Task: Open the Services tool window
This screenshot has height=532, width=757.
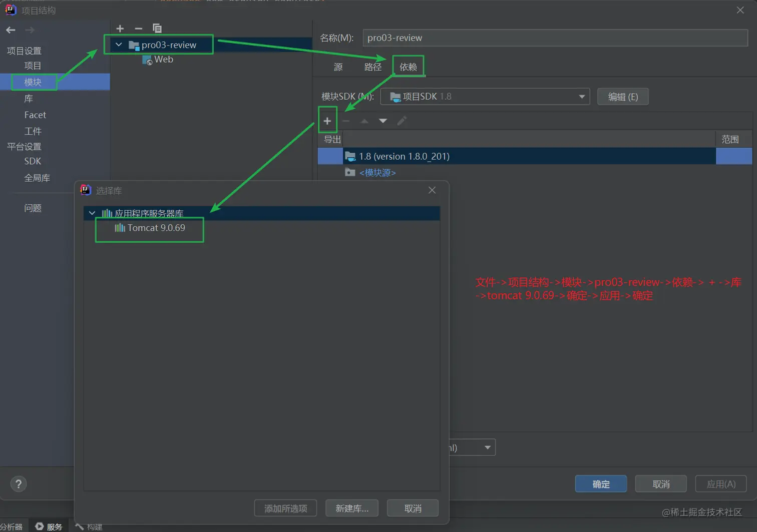Action: [49, 526]
